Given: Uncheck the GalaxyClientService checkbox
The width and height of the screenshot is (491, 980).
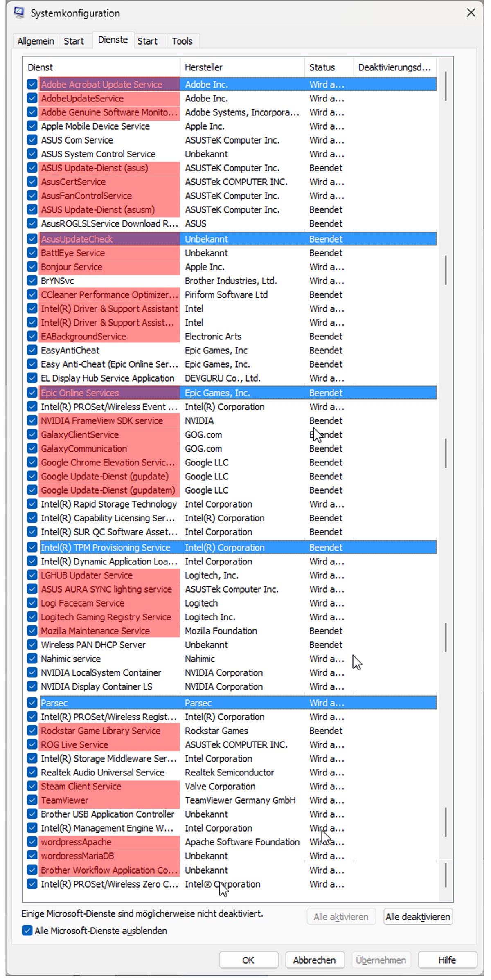Looking at the screenshot, I should [32, 434].
